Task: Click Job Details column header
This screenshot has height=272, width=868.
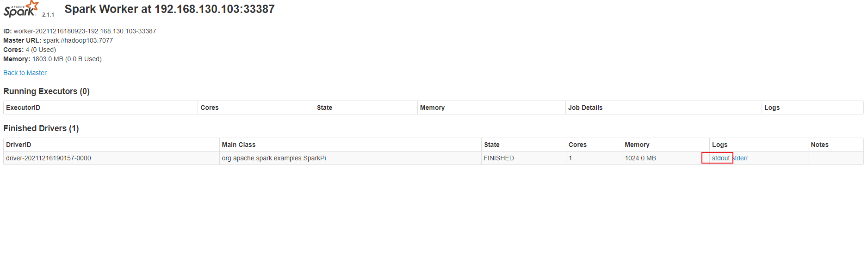Action: click(x=585, y=108)
